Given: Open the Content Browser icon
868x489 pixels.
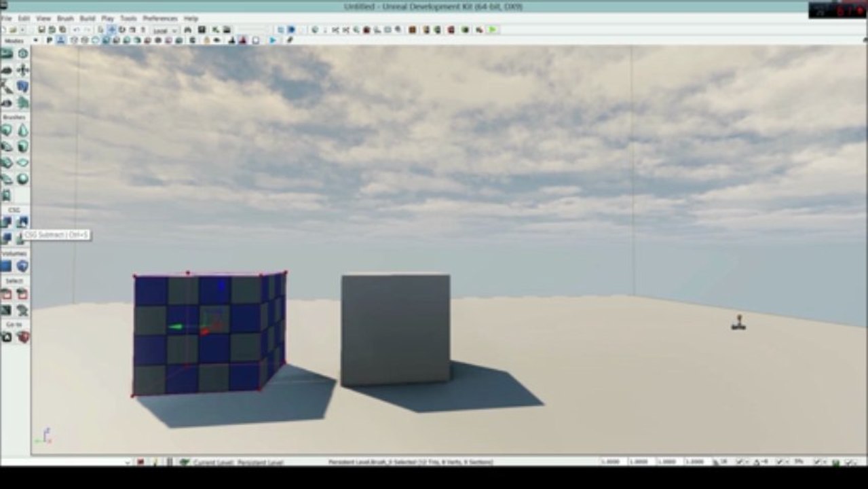Looking at the screenshot, I should (x=202, y=30).
